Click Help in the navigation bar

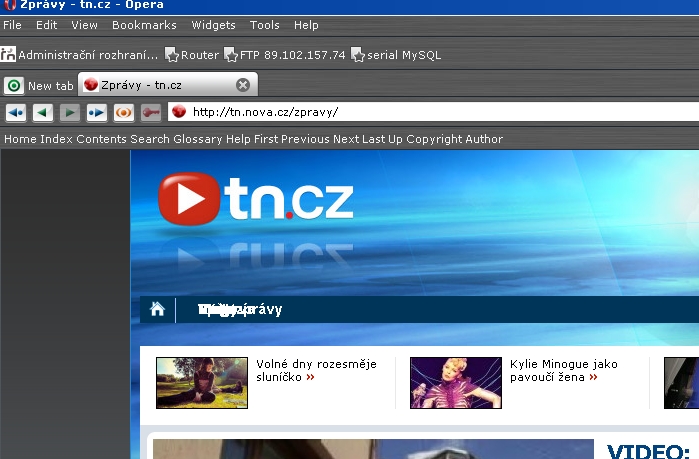238,139
